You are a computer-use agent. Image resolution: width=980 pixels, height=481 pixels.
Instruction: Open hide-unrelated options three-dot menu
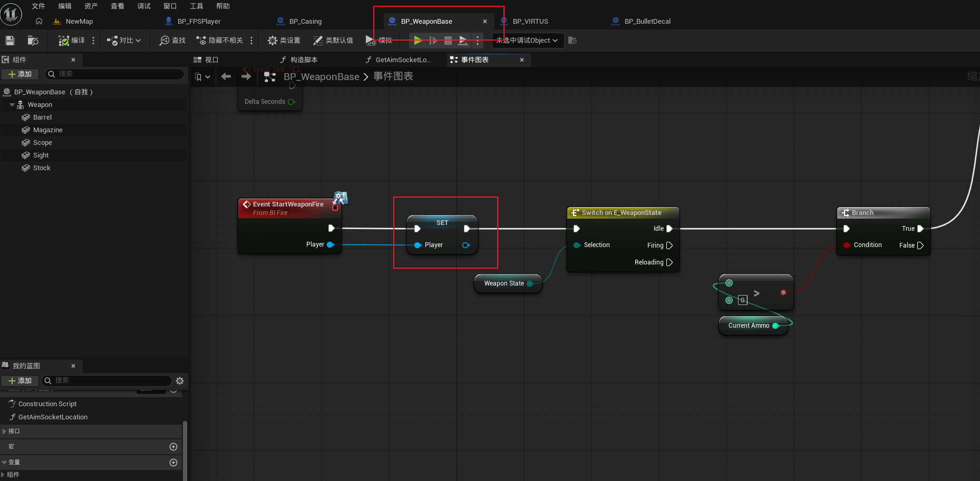[x=251, y=41]
